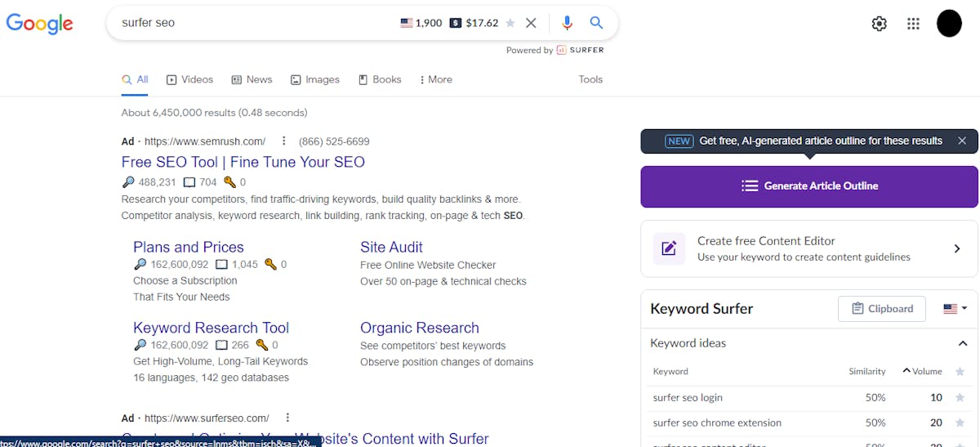Click https://www.semrush.com/ ad URL
The width and height of the screenshot is (980, 447).
click(x=205, y=141)
